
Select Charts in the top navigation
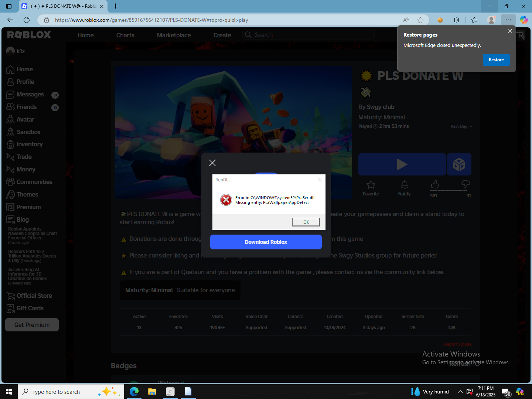pos(125,35)
